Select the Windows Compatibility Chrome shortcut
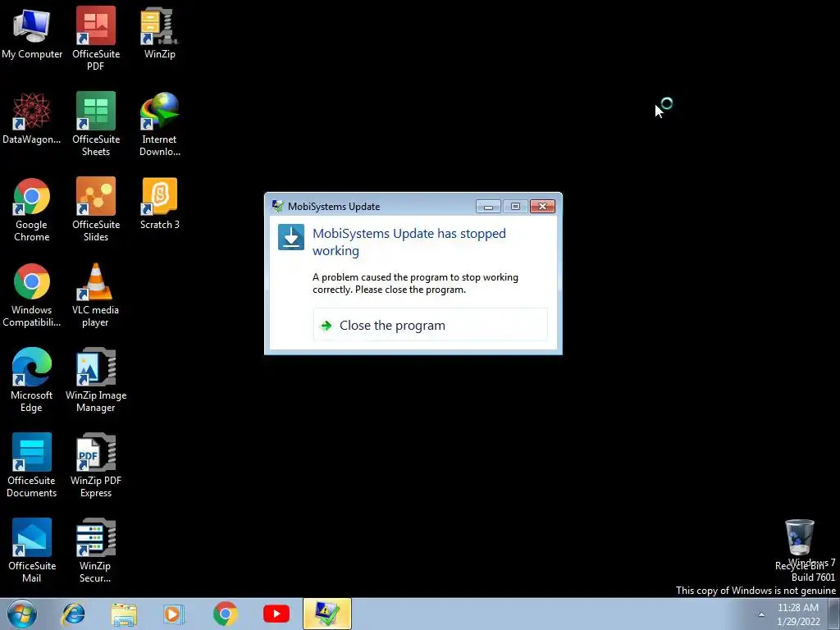This screenshot has height=630, width=840. [32, 295]
